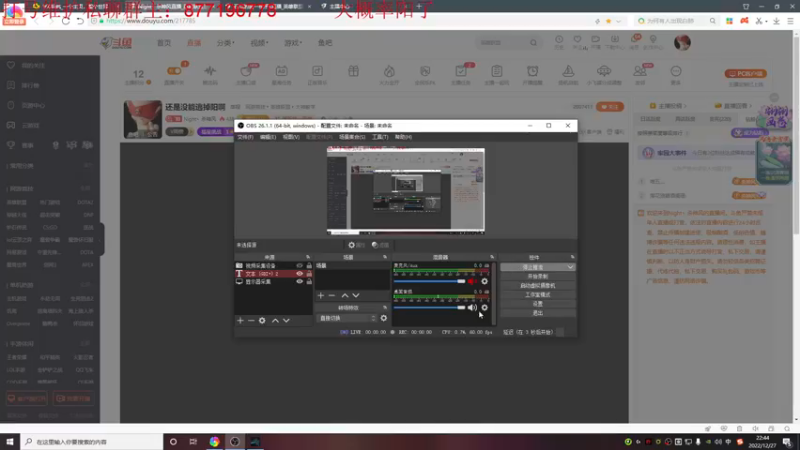
Task: Expand the 主播投稿 section arrow
Action: click(x=685, y=106)
